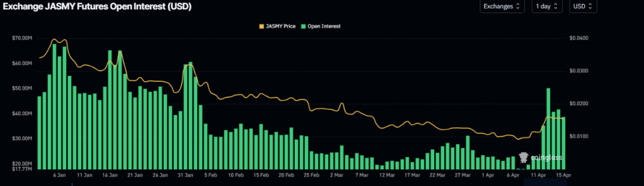Click the chevron arrows on USD selector

pyautogui.click(x=590, y=7)
